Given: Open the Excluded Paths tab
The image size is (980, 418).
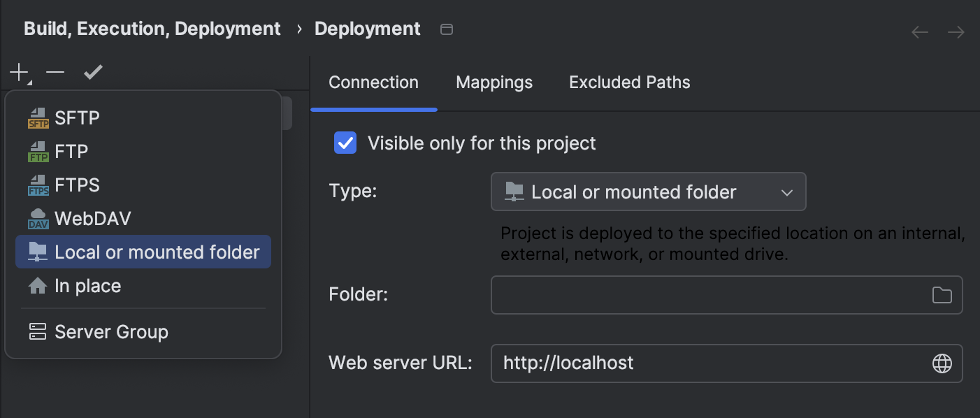Looking at the screenshot, I should tap(628, 82).
